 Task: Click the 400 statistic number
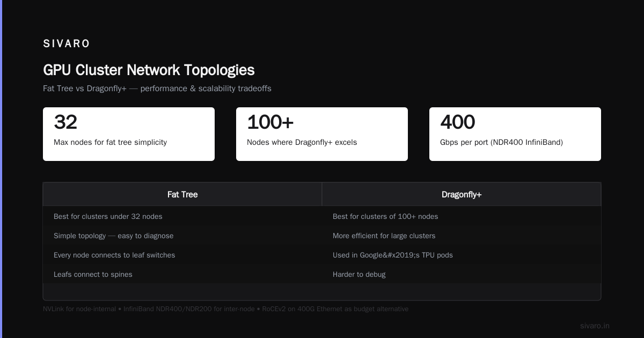coord(457,122)
